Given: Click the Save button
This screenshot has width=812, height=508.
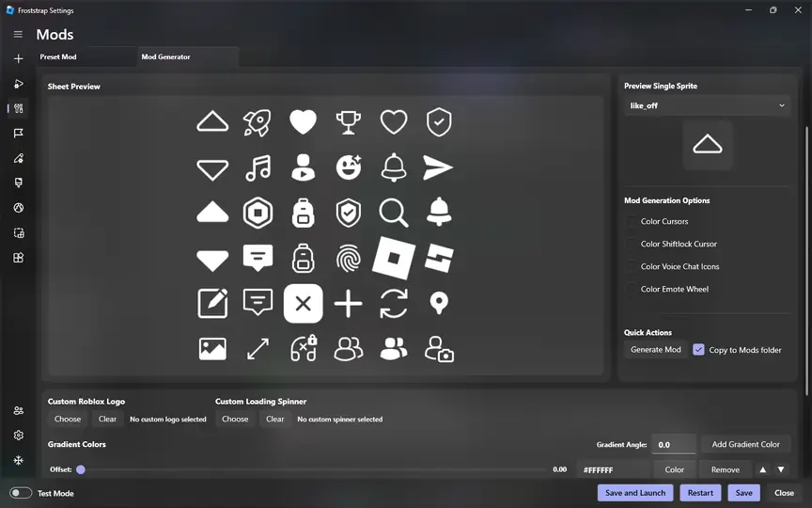Looking at the screenshot, I should 743,493.
